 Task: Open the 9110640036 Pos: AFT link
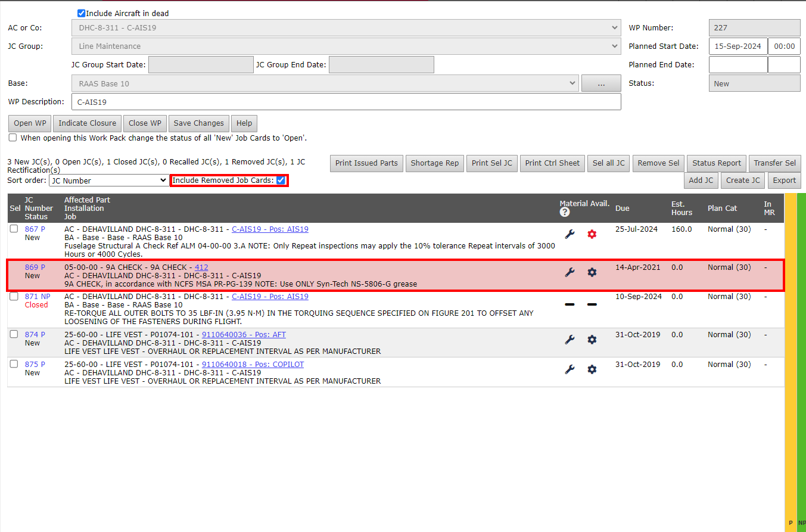(x=244, y=335)
